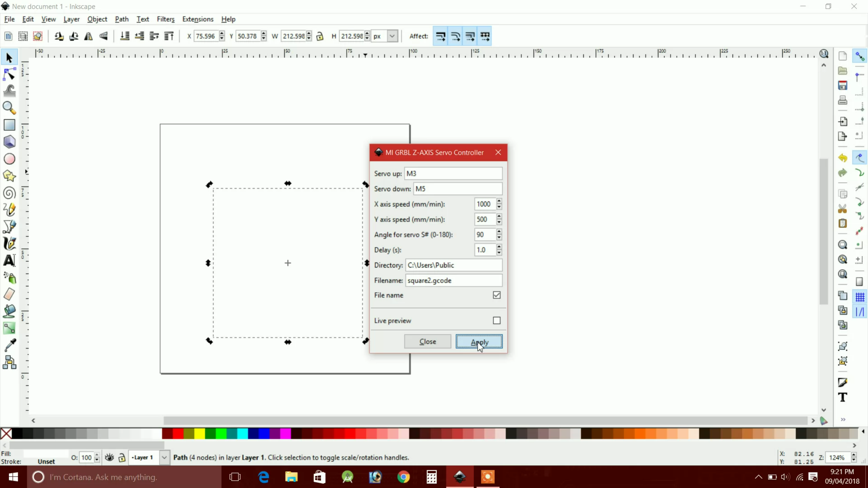Screen dimensions: 868x488
Task: Click the Apply button
Action: (479, 342)
